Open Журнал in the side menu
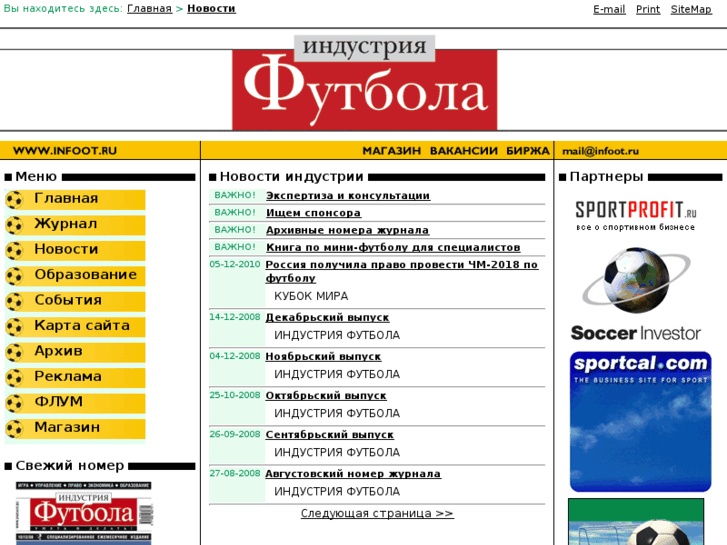Viewport: 727px width, 545px height. coord(66,224)
